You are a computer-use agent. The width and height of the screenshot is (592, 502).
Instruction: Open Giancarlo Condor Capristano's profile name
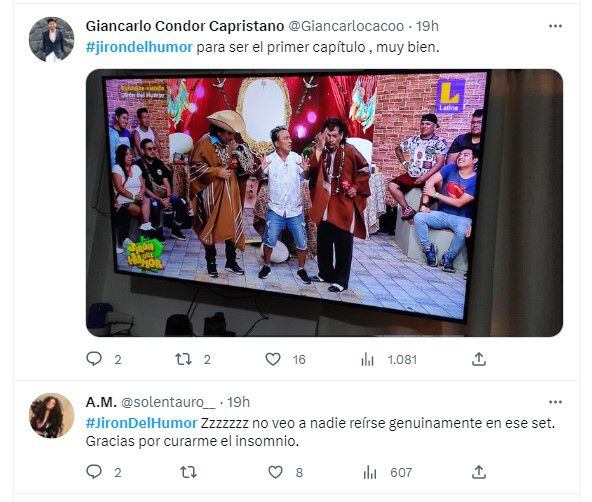185,26
